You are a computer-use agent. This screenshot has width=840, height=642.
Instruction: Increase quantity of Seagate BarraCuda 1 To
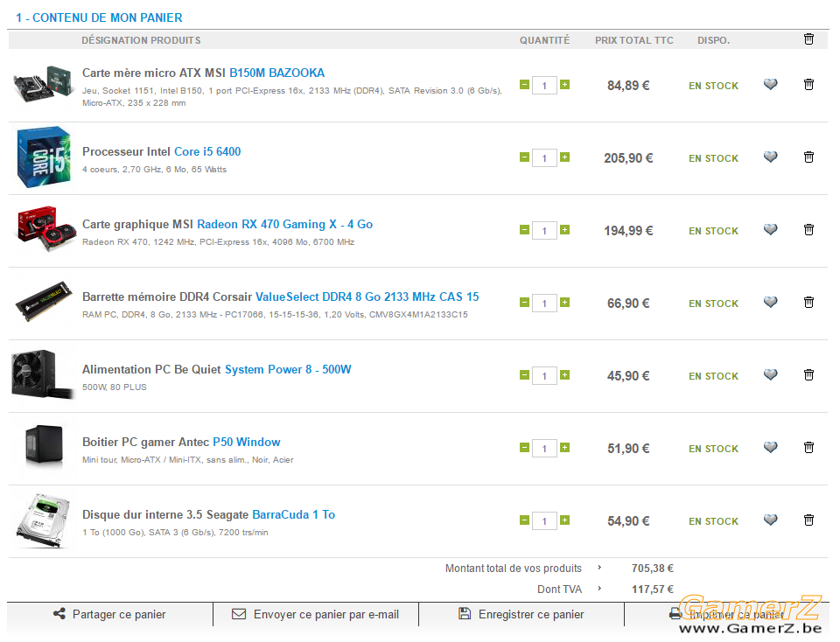(x=564, y=520)
